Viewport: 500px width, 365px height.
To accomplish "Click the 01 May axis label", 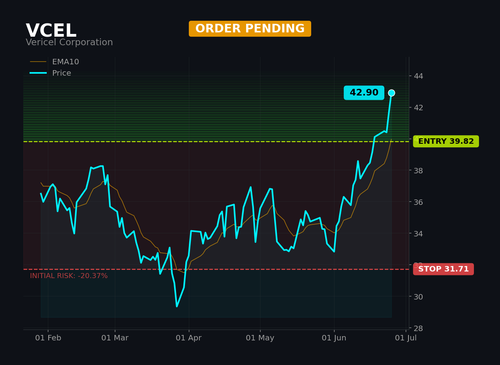I will (260, 338).
